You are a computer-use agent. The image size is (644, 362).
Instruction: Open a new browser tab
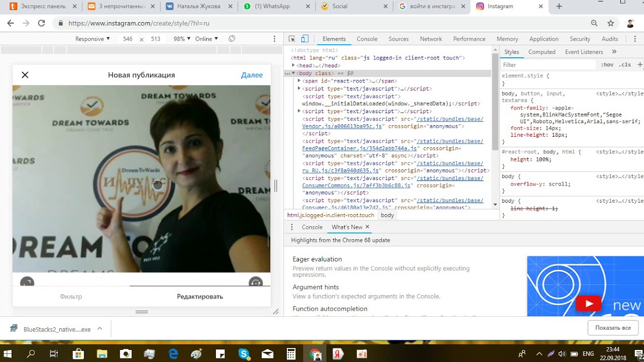[x=559, y=7]
